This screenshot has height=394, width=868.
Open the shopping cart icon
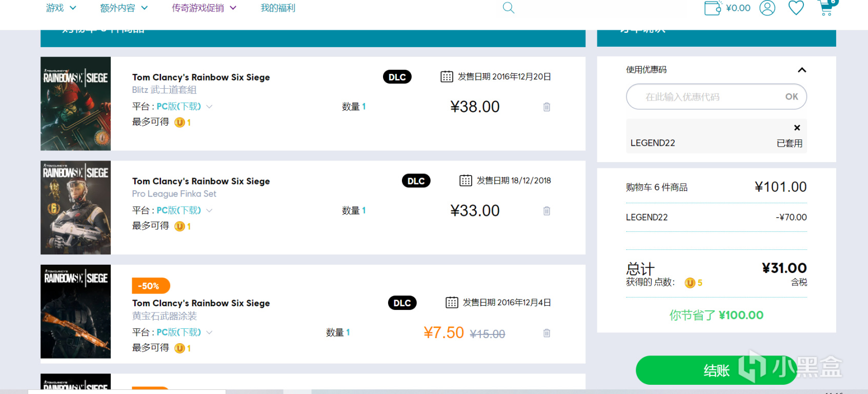tap(826, 7)
